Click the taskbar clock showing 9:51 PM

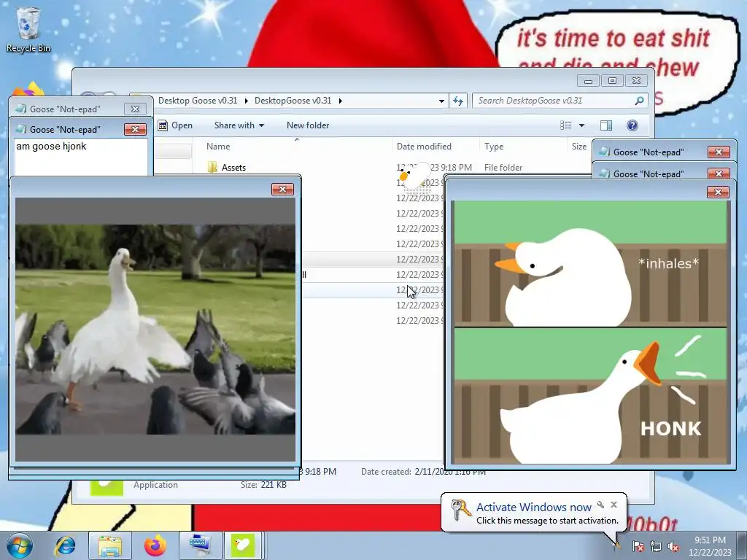(x=710, y=545)
